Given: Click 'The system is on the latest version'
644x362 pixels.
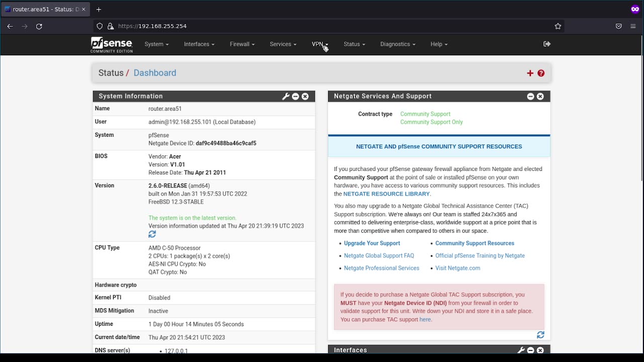Looking at the screenshot, I should [192, 218].
